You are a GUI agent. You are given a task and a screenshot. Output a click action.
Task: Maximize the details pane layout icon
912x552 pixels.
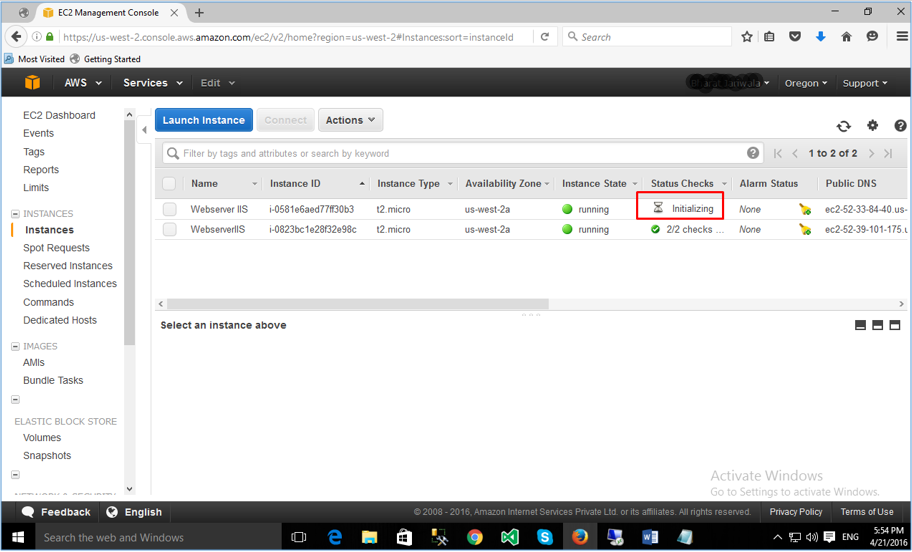(895, 325)
